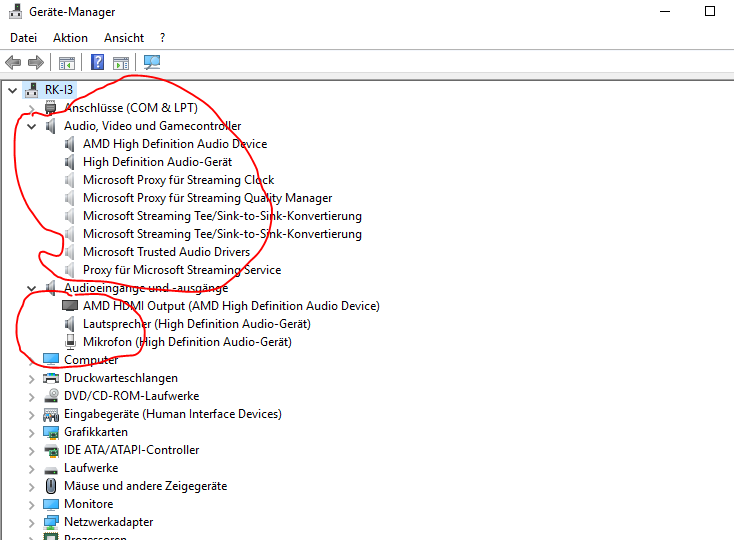Open the Aktion menu
The width and height of the screenshot is (734, 540).
point(70,38)
